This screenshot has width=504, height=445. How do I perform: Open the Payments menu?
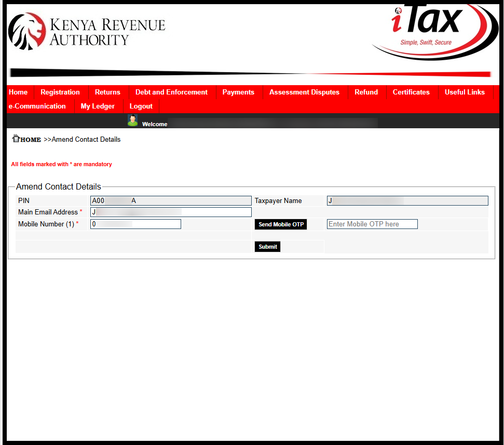click(238, 92)
